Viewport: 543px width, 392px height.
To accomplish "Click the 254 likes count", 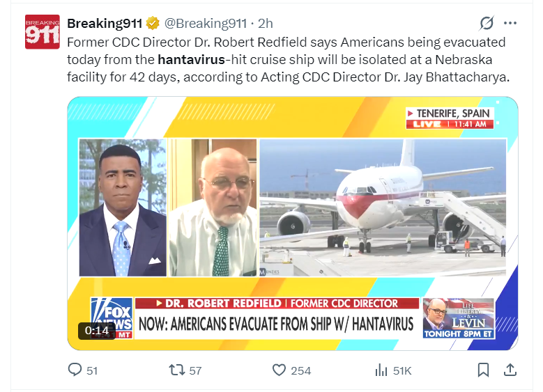I will coord(300,371).
